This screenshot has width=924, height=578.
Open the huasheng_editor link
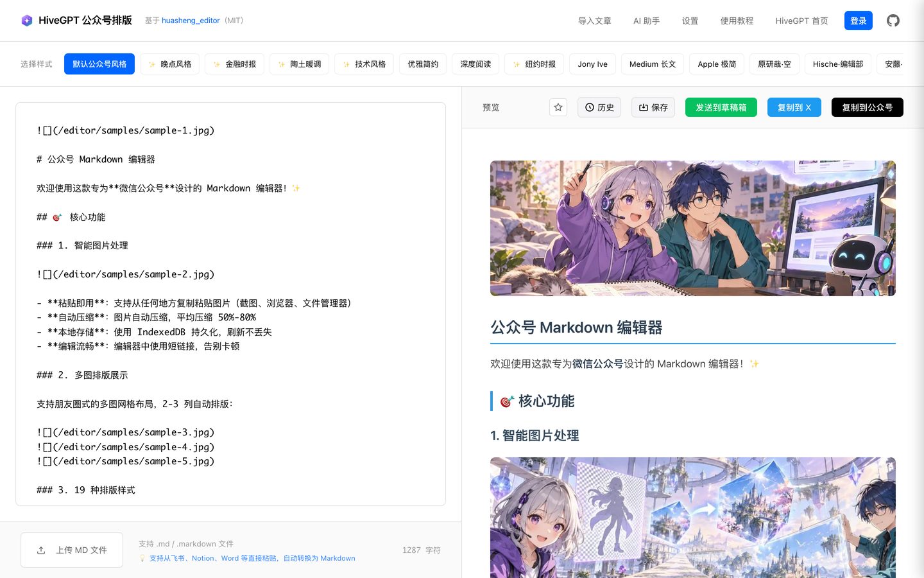pos(191,21)
